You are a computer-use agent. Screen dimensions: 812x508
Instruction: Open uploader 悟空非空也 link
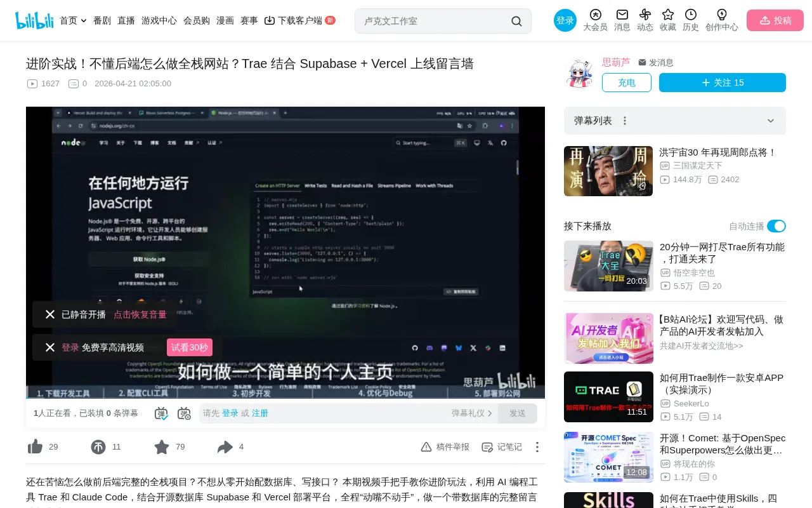coord(694,272)
